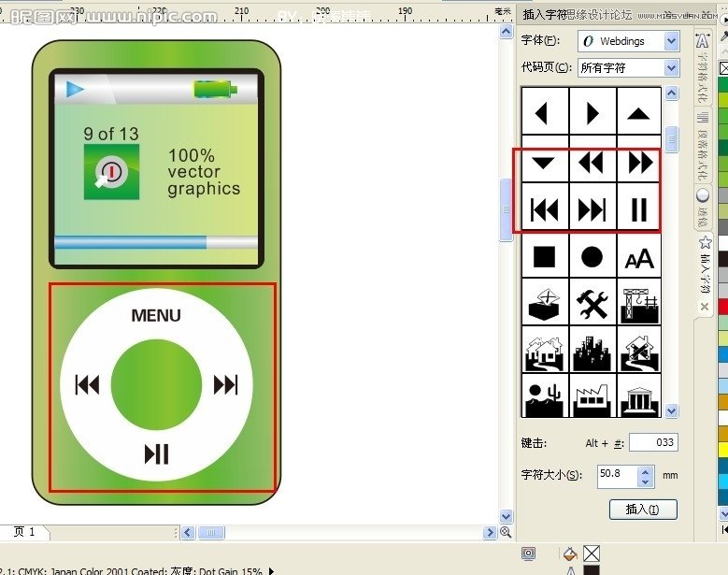The width and height of the screenshot is (728, 575).
Task: Open the navigator zoom magnifier icon
Action: coord(506,532)
